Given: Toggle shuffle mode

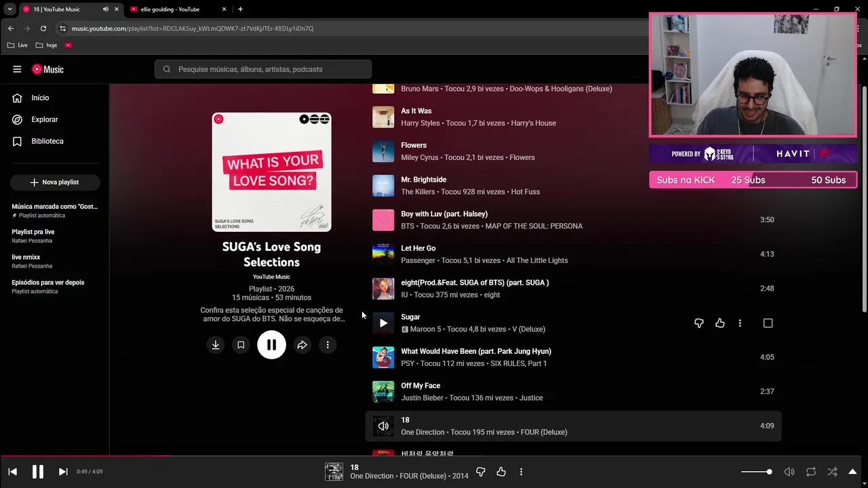Looking at the screenshot, I should tap(832, 472).
